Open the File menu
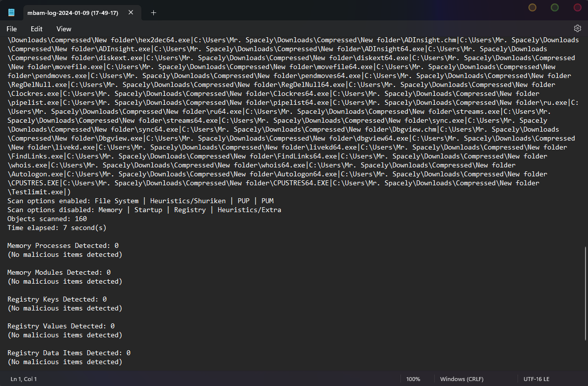Image resolution: width=588 pixels, height=386 pixels. tap(11, 29)
